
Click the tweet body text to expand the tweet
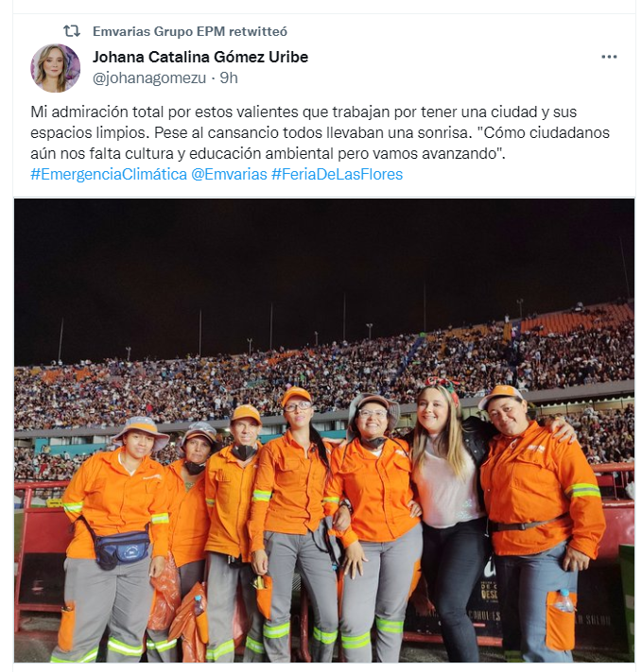click(320, 132)
